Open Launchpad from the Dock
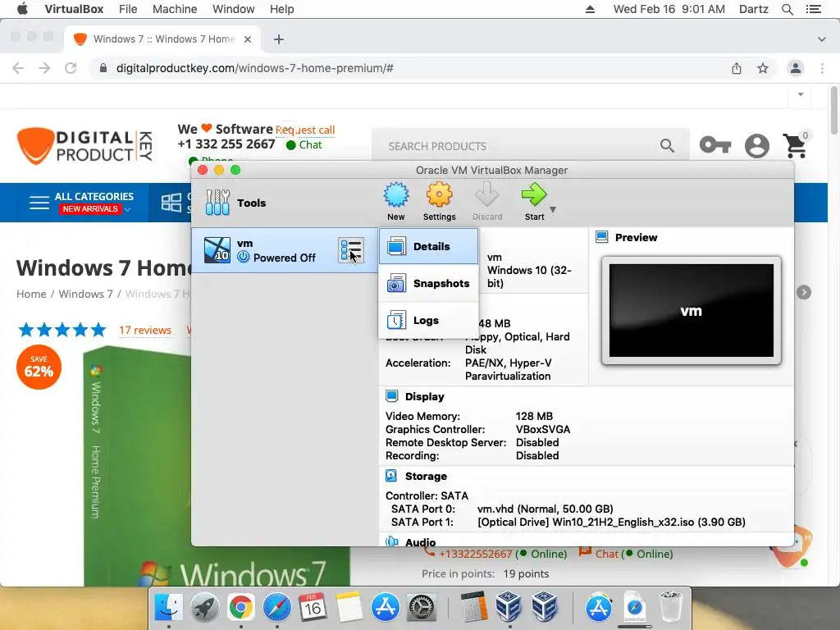This screenshot has width=840, height=630. 204,608
